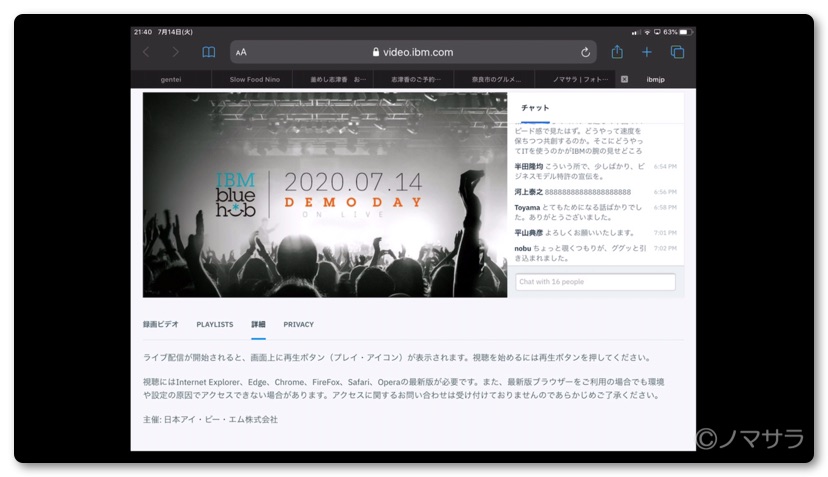Go forward with the Safari forward arrow
The width and height of the screenshot is (828, 477).
pyautogui.click(x=175, y=52)
